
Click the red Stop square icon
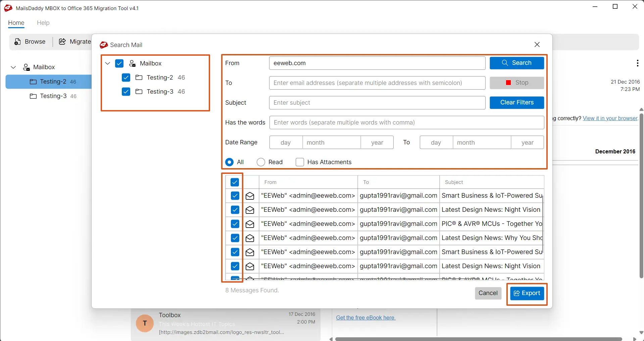click(x=508, y=83)
